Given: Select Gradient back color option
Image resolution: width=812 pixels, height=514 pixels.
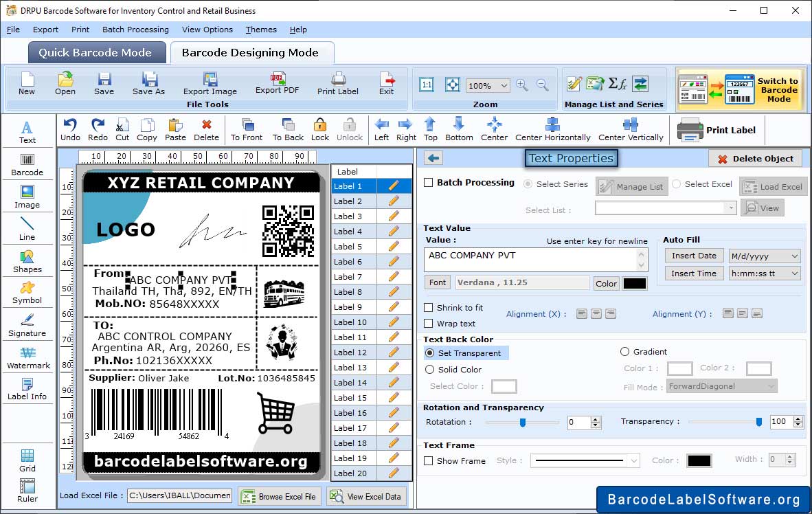Looking at the screenshot, I should [x=625, y=352].
